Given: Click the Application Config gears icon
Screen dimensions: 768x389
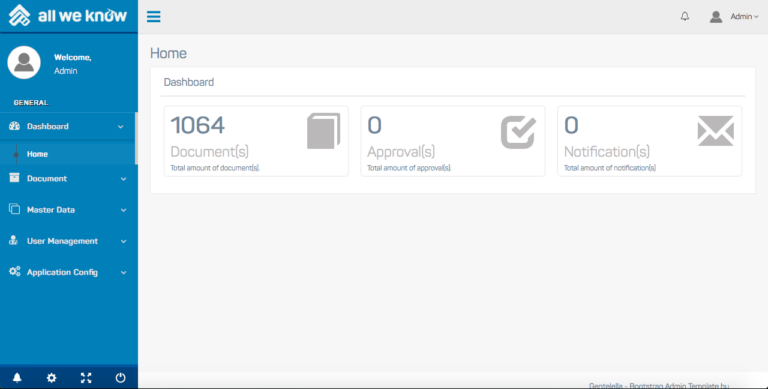Looking at the screenshot, I should [x=15, y=271].
